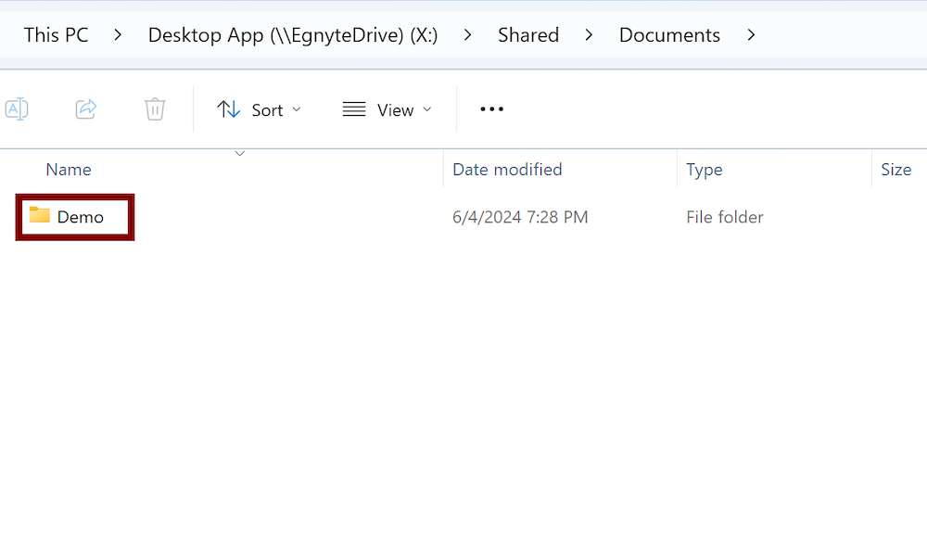Expand the Sort dropdown arrow
927x560 pixels.
(x=297, y=108)
